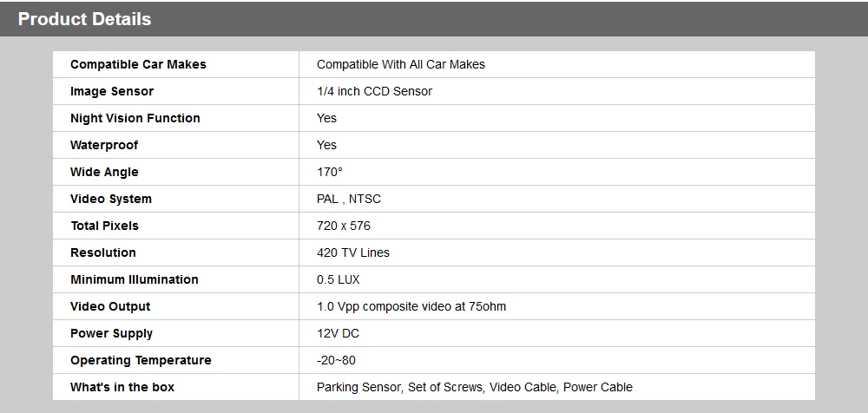Click the Product Details header
Screen dimensions: 868x413
pos(85,19)
